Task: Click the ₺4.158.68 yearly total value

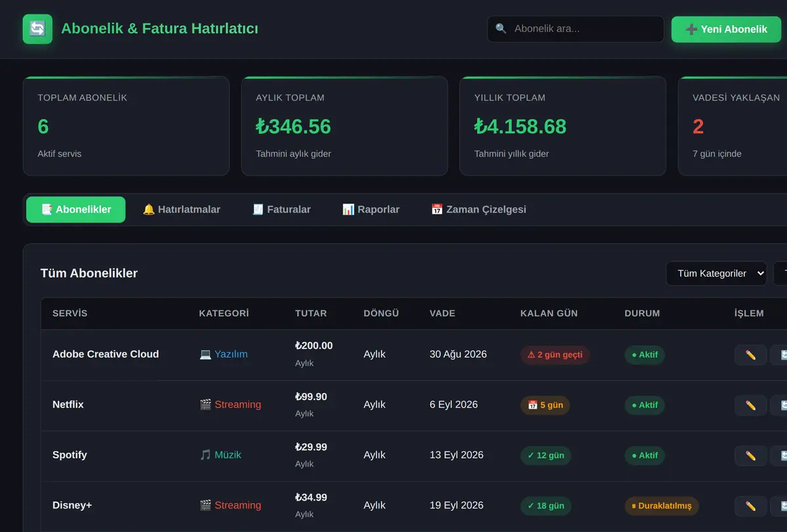Action: (520, 127)
